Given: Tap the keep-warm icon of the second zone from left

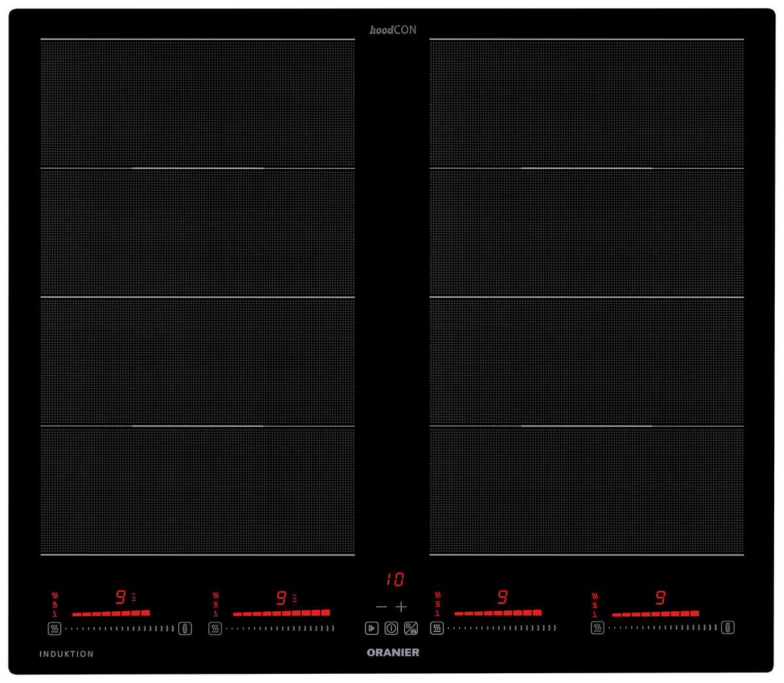Looking at the screenshot, I should pos(215,629).
